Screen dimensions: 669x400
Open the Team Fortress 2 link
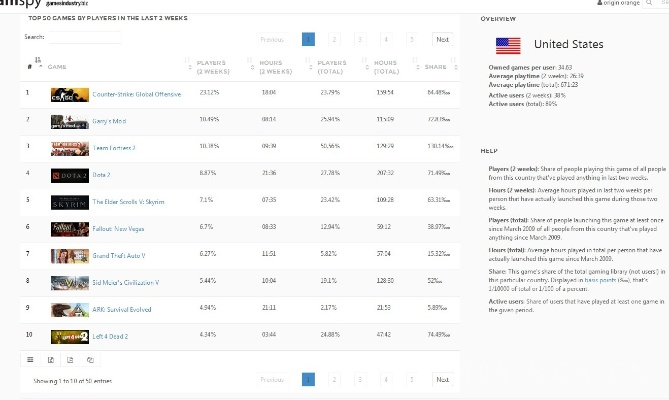click(114, 148)
